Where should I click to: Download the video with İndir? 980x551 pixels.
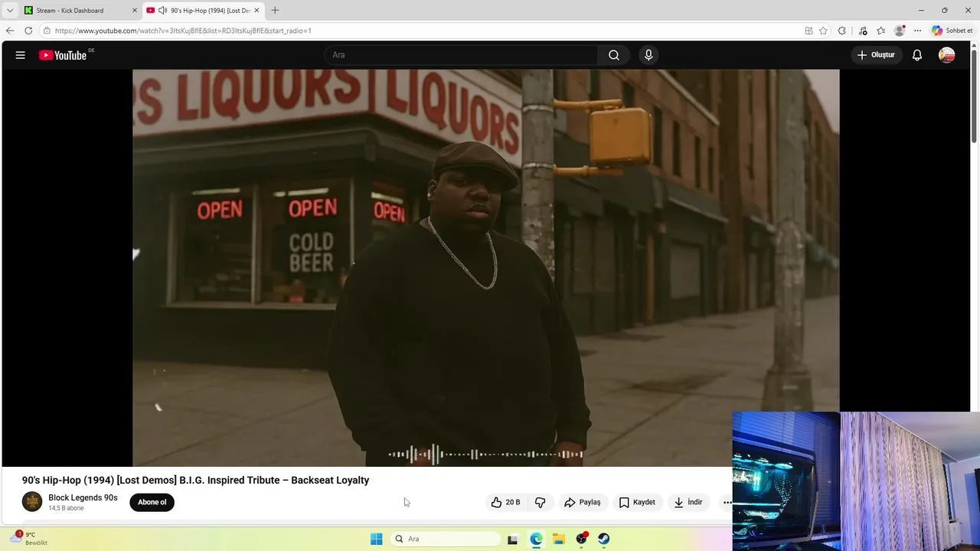click(x=688, y=502)
